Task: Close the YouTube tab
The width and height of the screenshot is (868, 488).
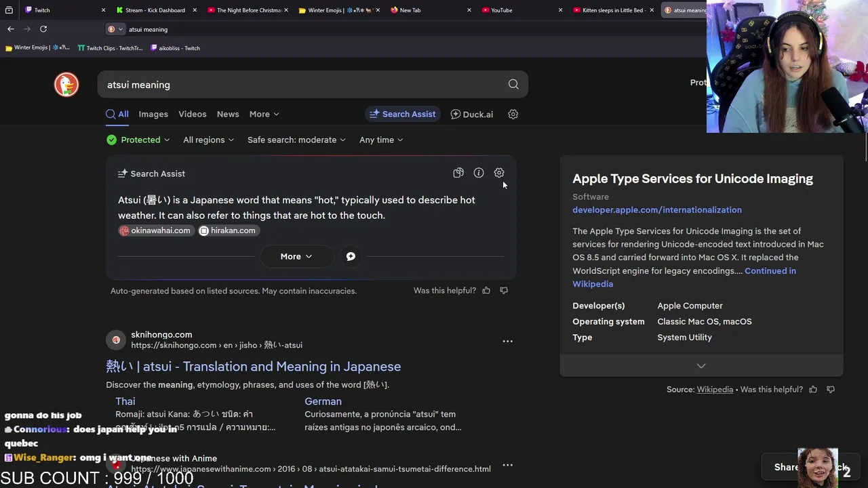Action: [x=560, y=10]
